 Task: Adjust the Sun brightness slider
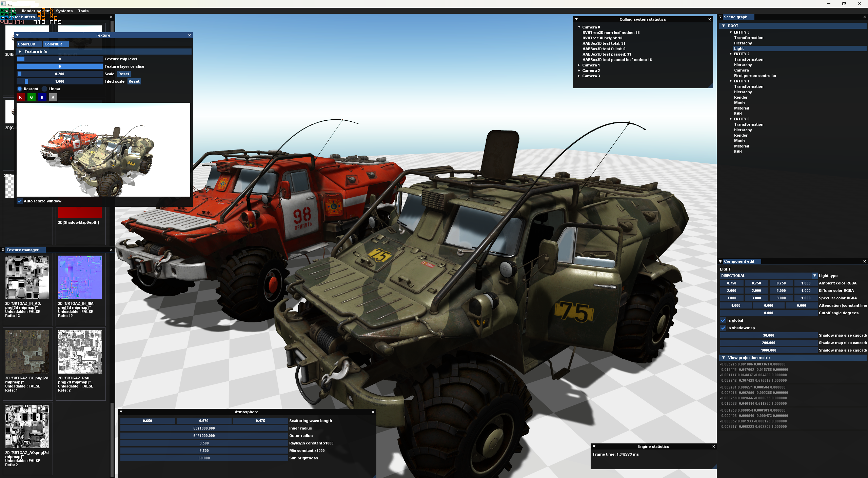[204, 458]
